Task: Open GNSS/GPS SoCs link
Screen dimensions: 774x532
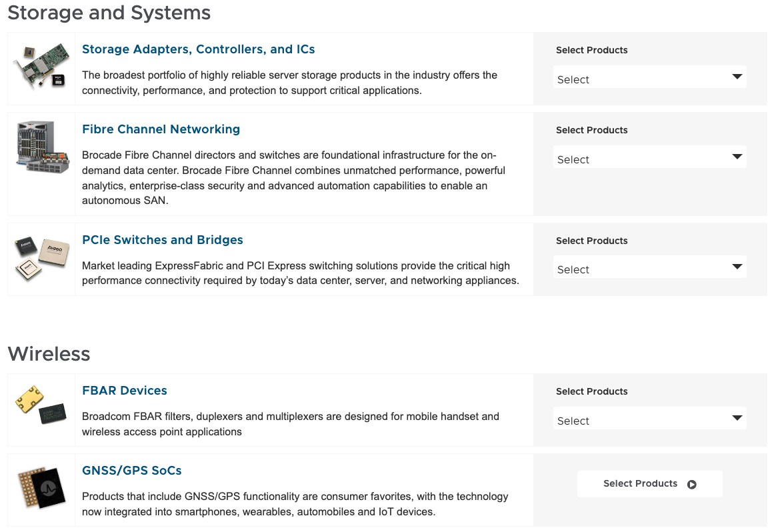Action: [x=132, y=470]
